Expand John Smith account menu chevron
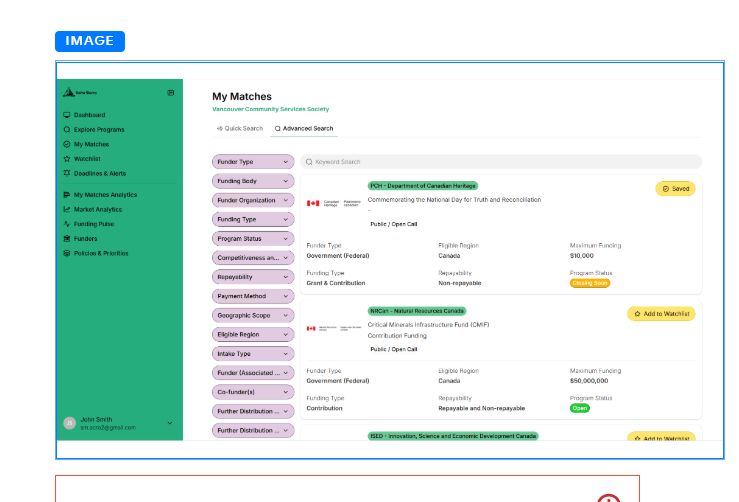Image resolution: width=739 pixels, height=502 pixels. point(170,423)
